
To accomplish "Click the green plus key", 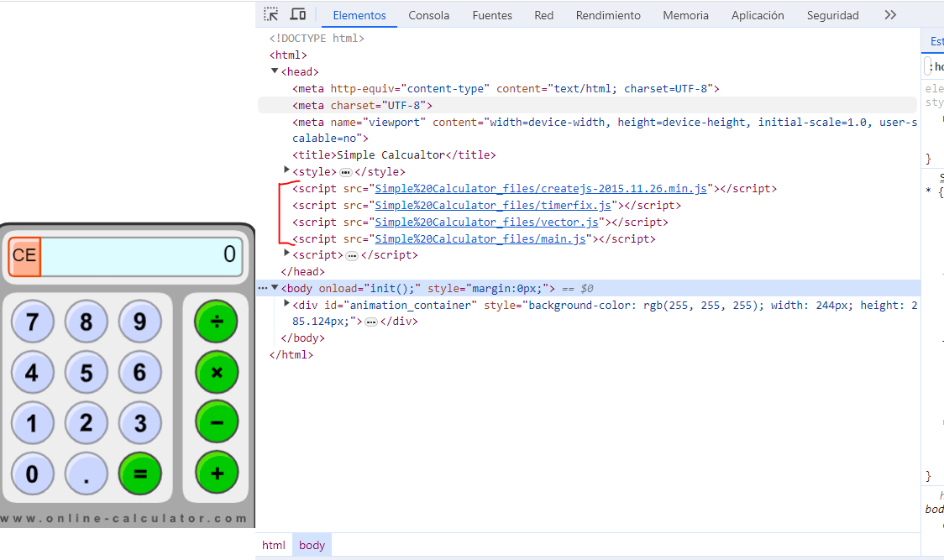I will [x=217, y=474].
